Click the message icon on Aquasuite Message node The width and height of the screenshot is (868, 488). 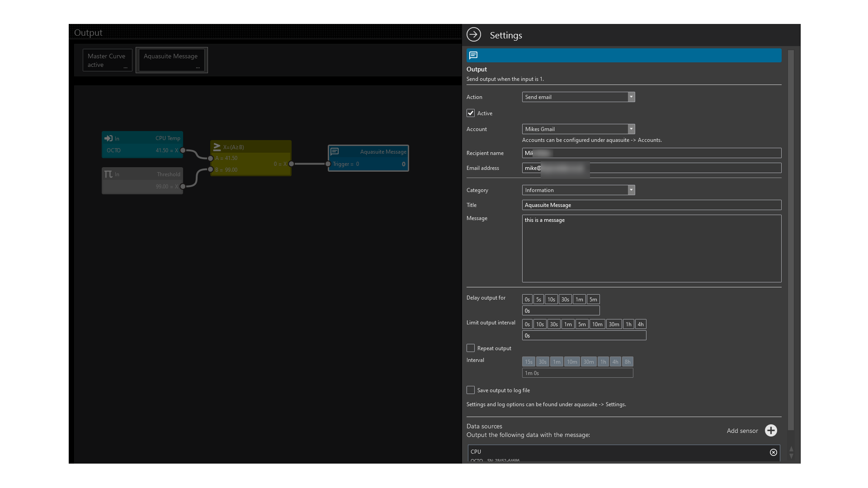click(x=335, y=152)
